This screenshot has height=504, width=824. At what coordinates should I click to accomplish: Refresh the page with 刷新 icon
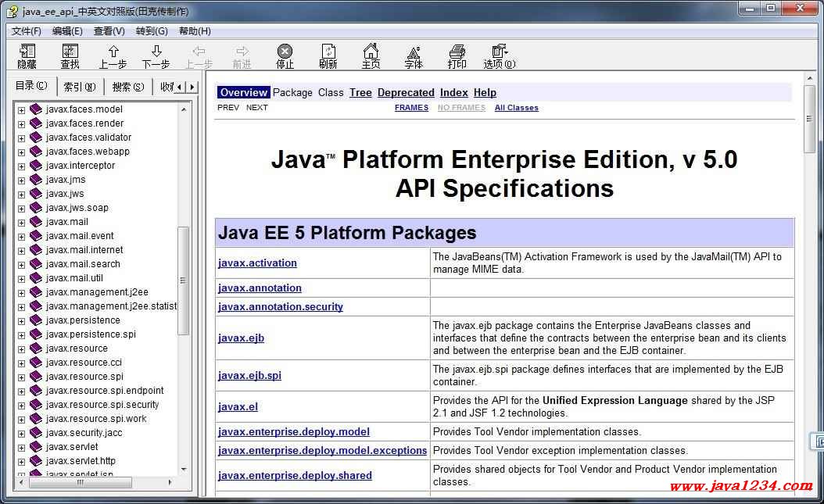(328, 56)
